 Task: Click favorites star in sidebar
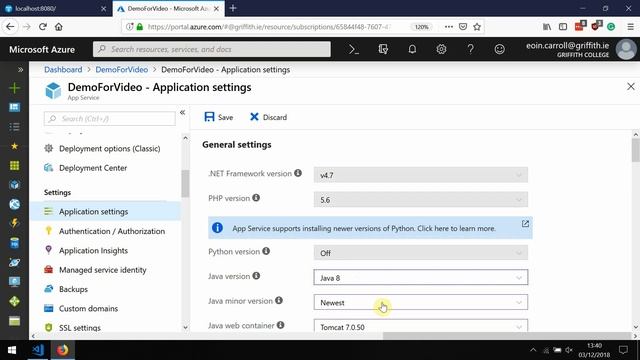pos(14,146)
